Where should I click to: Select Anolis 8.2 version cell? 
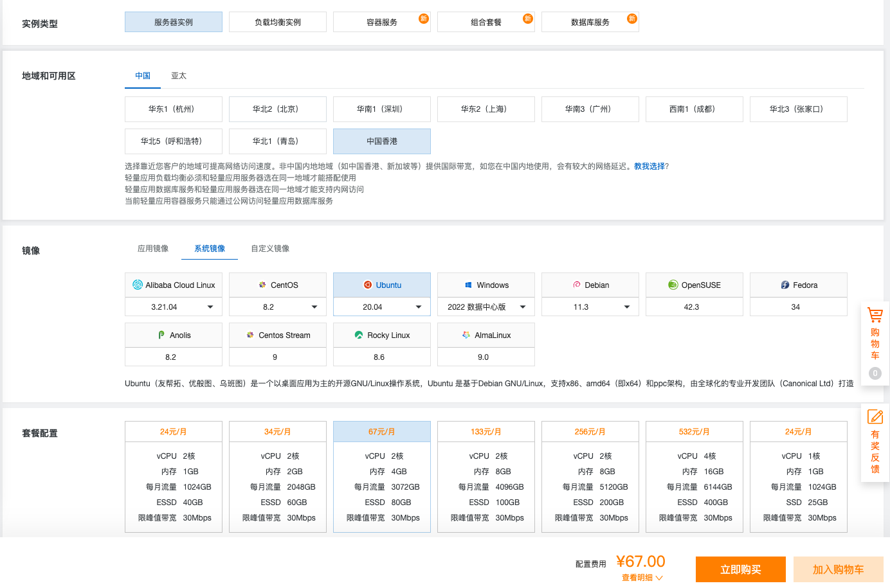[174, 357]
